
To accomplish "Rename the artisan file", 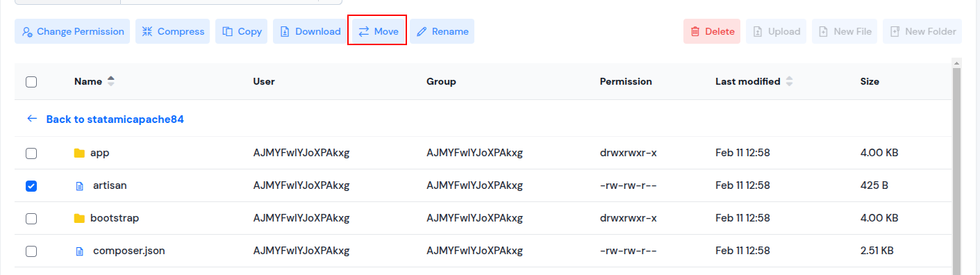I will [x=442, y=31].
